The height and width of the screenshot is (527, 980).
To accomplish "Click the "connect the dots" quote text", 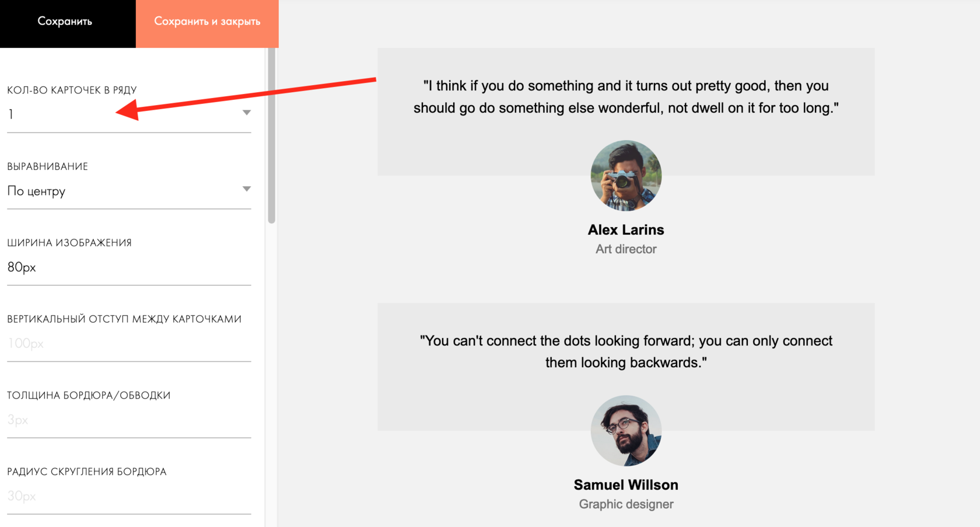I will pyautogui.click(x=626, y=351).
